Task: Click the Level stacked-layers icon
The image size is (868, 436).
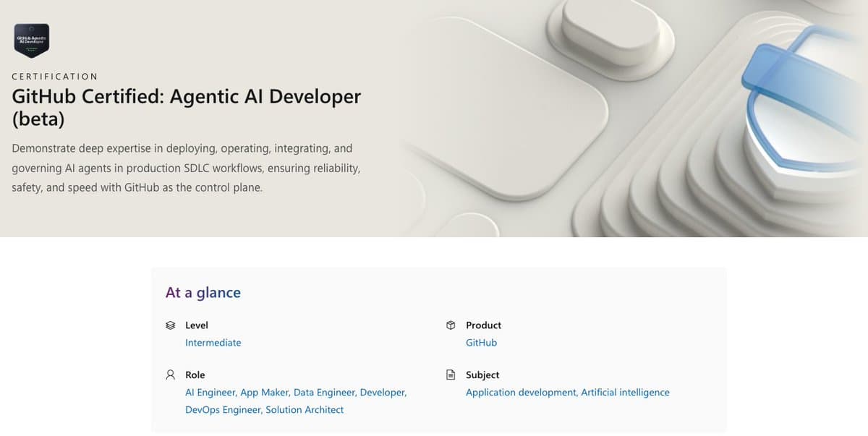Action: (x=171, y=325)
